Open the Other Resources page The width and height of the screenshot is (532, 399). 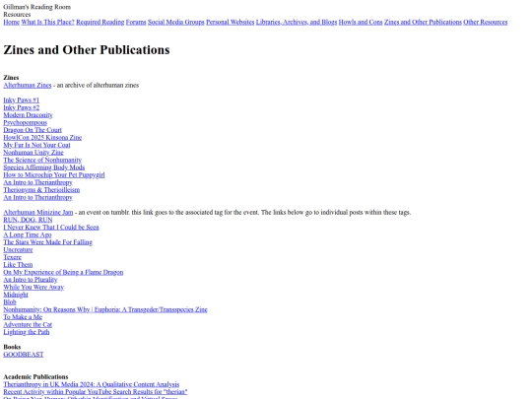click(x=485, y=22)
